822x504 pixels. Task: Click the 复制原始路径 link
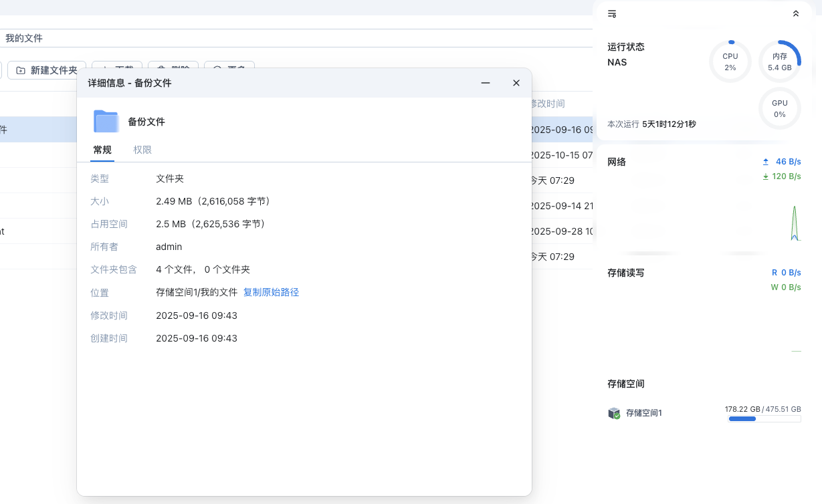click(270, 292)
